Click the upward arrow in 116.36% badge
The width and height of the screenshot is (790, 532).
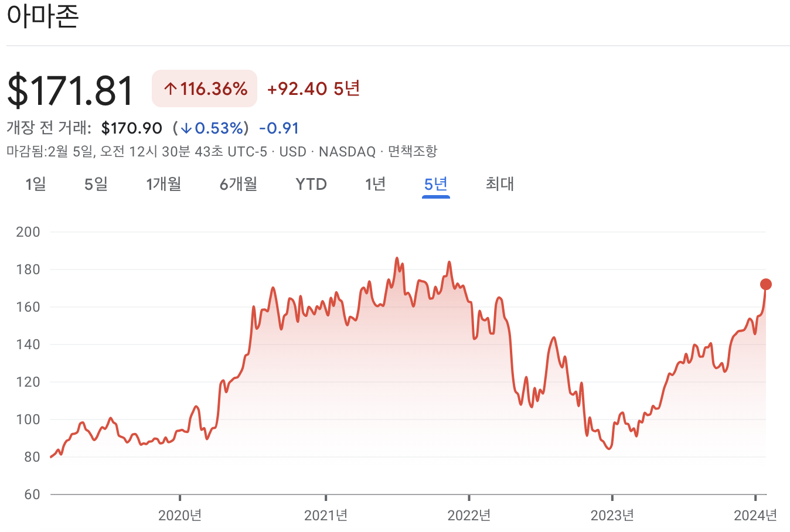(170, 88)
